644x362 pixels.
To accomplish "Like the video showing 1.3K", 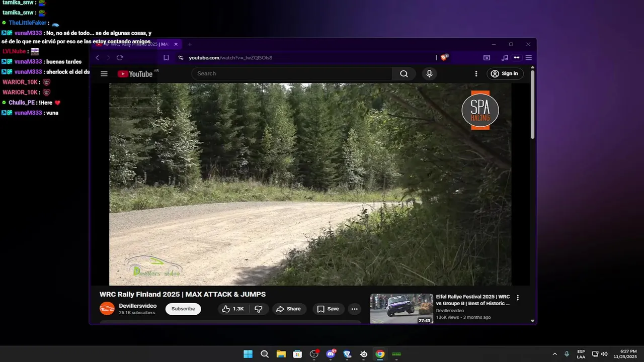I will click(x=233, y=309).
